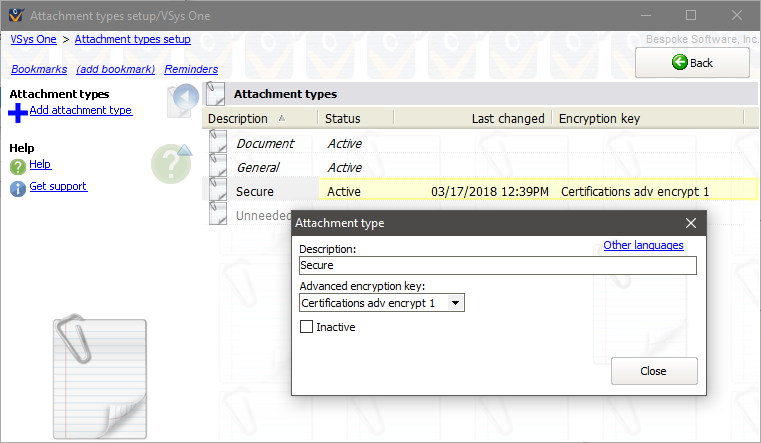Click the blue plus Add attachment icon
The width and height of the screenshot is (761, 443).
[x=18, y=112]
